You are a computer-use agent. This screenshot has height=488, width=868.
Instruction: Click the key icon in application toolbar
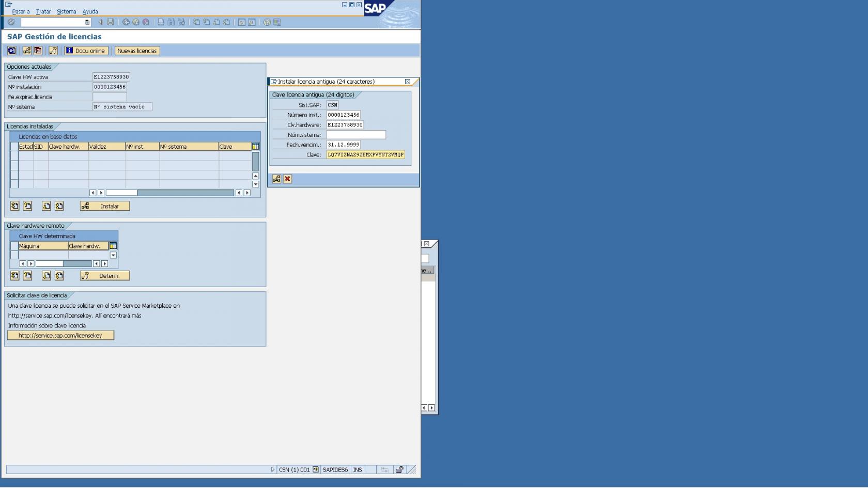[53, 51]
